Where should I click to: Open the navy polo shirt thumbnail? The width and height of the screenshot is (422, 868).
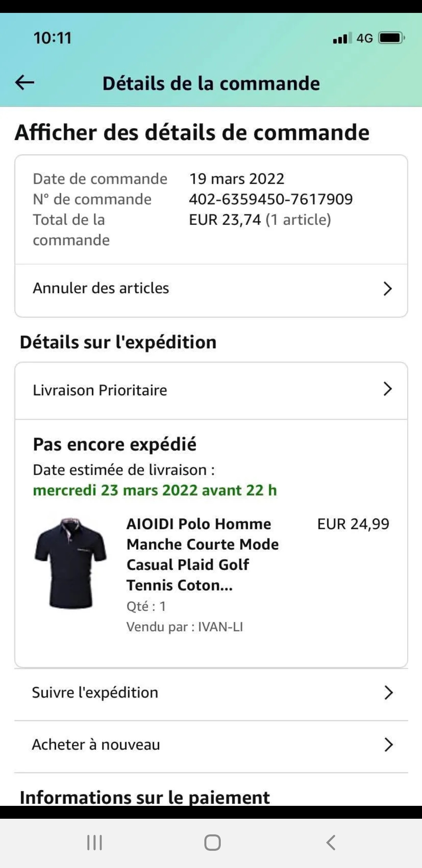pyautogui.click(x=71, y=563)
